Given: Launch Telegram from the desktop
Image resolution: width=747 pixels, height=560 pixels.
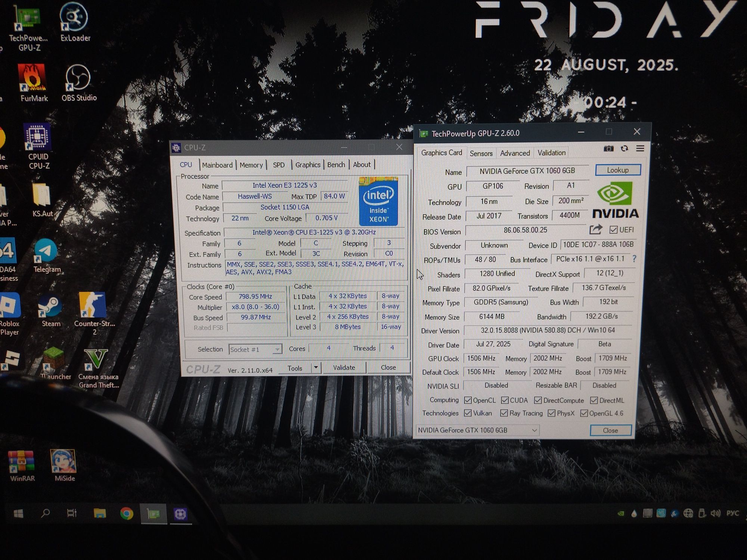Looking at the screenshot, I should (46, 256).
